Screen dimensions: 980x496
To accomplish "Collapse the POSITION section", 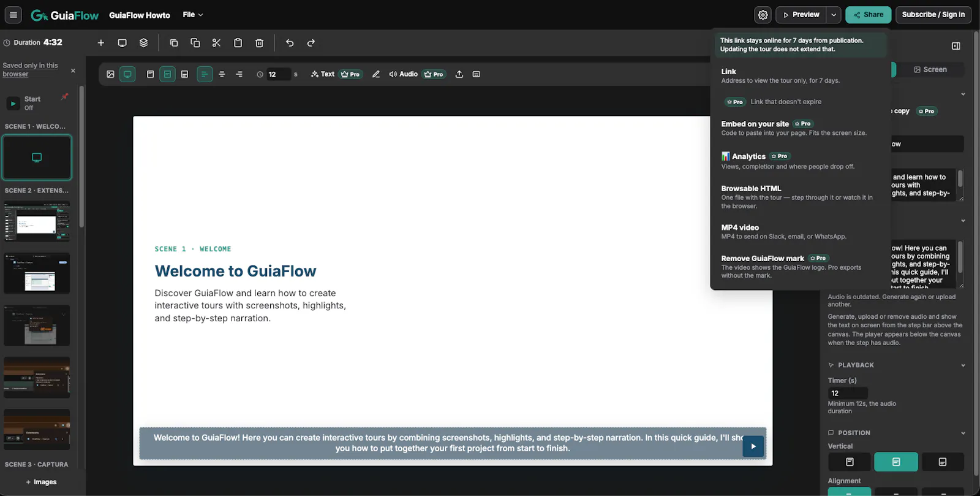I will click(x=963, y=433).
